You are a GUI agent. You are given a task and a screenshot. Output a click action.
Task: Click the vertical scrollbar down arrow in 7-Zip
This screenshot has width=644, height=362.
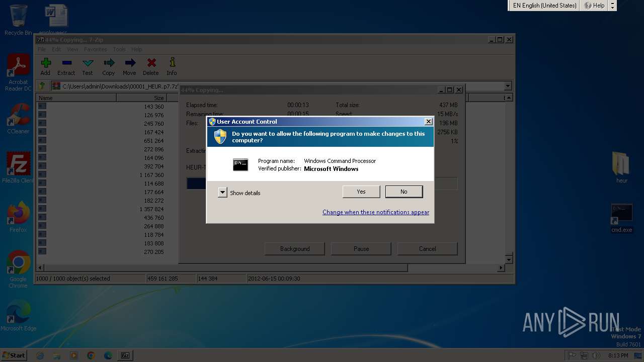pyautogui.click(x=509, y=259)
